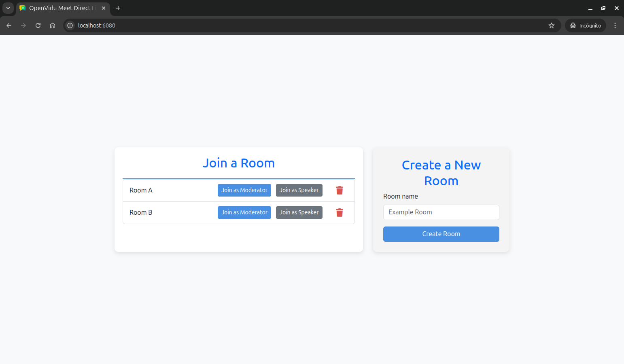Viewport: 624px width, 364px height.
Task: Click the back navigation arrow
Action: pyautogui.click(x=9, y=25)
